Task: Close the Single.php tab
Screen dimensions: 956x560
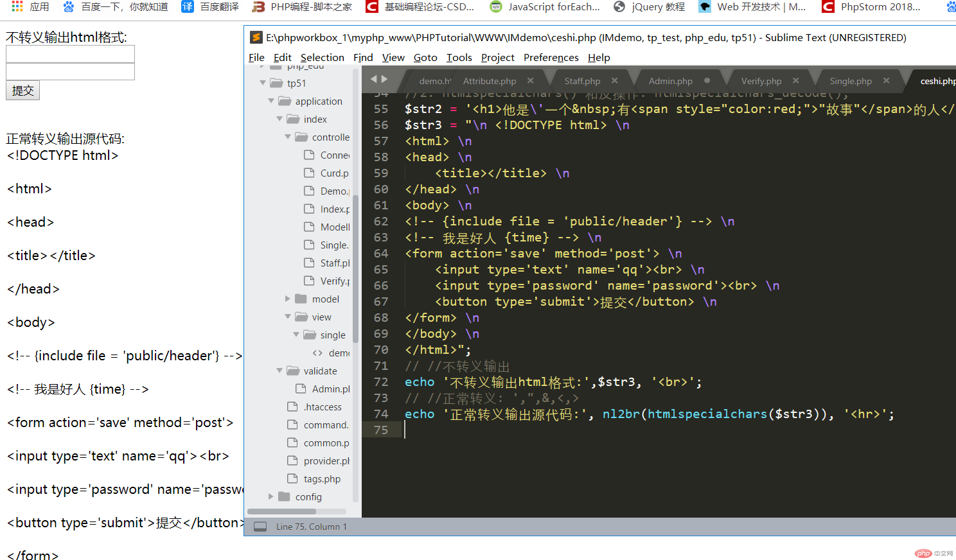Action: (x=887, y=80)
